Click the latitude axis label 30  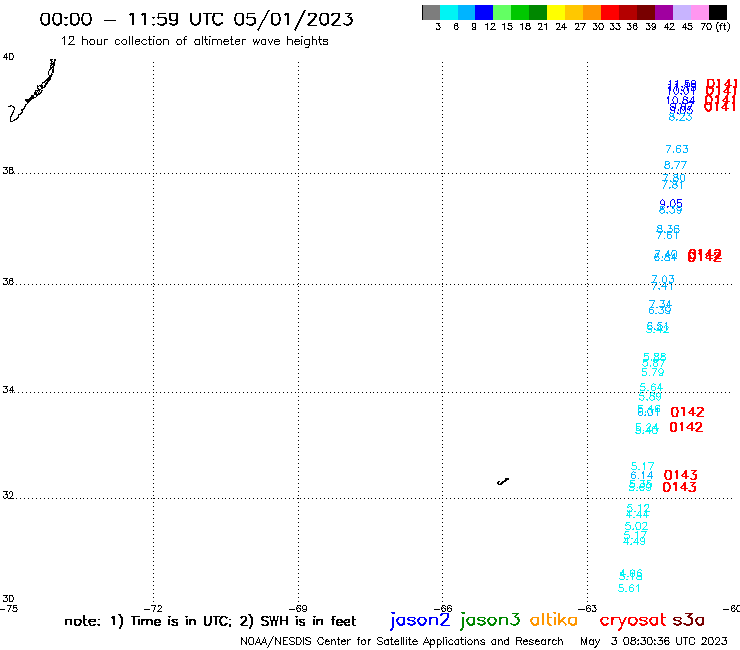(8, 599)
